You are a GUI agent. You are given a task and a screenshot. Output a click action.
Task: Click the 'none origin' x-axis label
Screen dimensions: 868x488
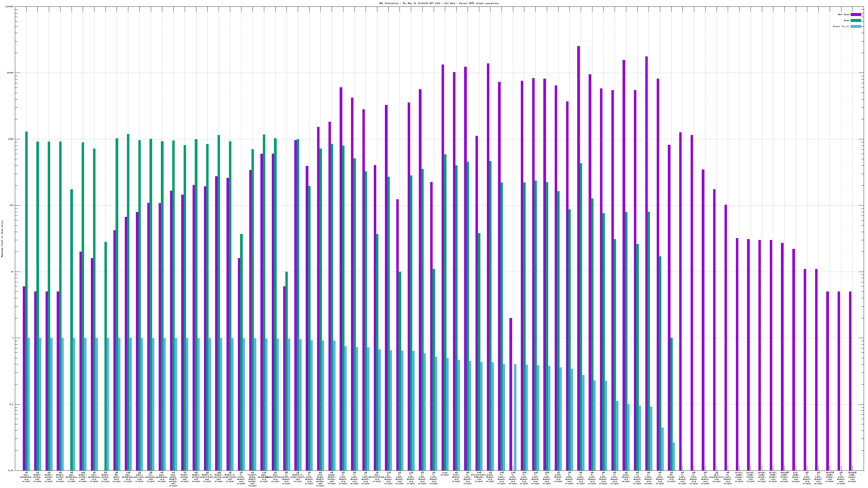[445, 474]
